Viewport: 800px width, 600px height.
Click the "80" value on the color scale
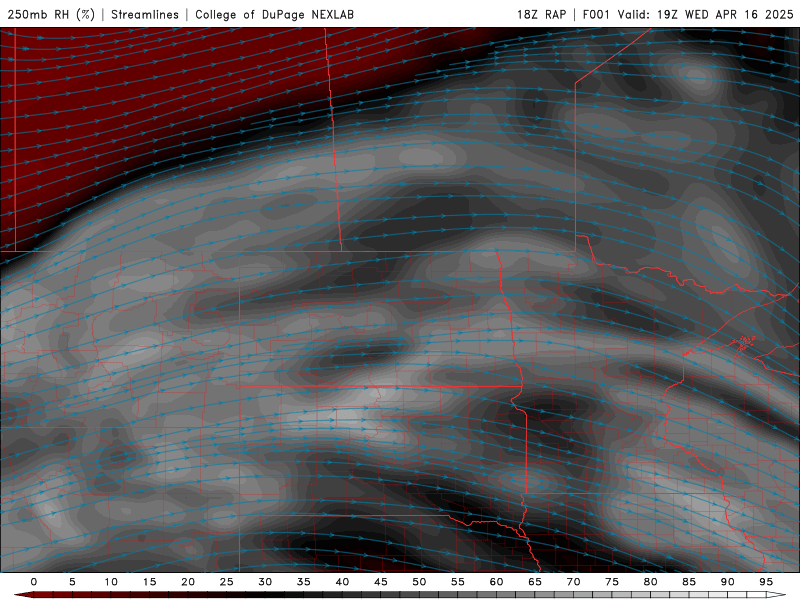[650, 582]
